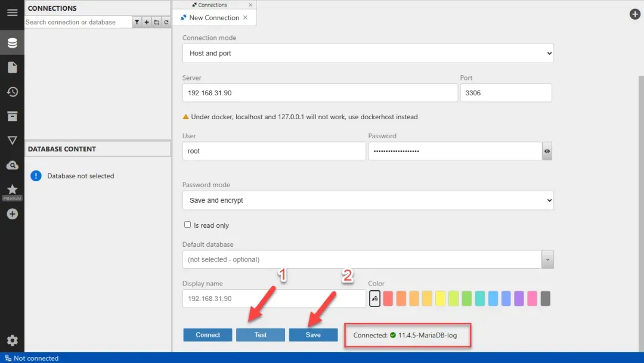The height and width of the screenshot is (363, 644).
Task: Click the add new connection plus icon
Action: tap(147, 22)
